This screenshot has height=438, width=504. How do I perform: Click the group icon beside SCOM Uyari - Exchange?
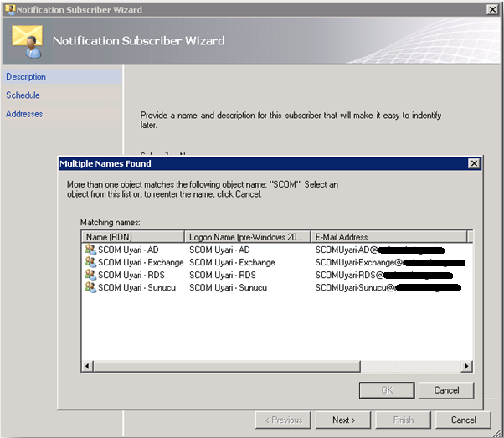click(x=90, y=262)
